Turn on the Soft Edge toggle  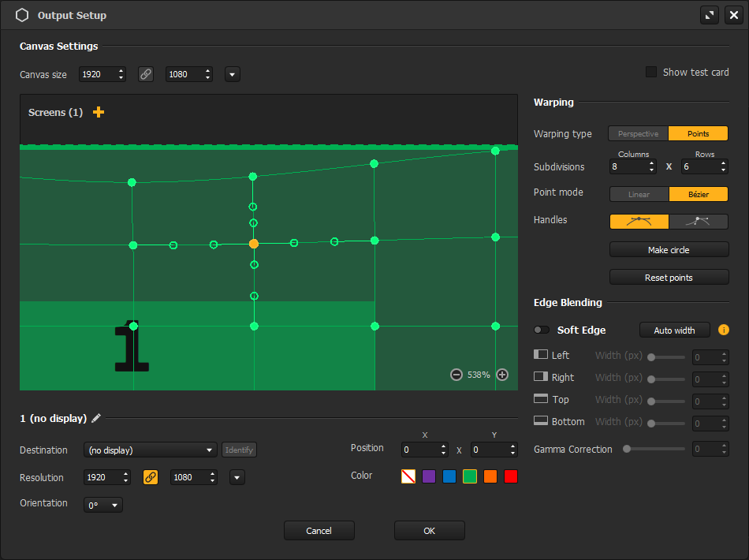pos(541,330)
